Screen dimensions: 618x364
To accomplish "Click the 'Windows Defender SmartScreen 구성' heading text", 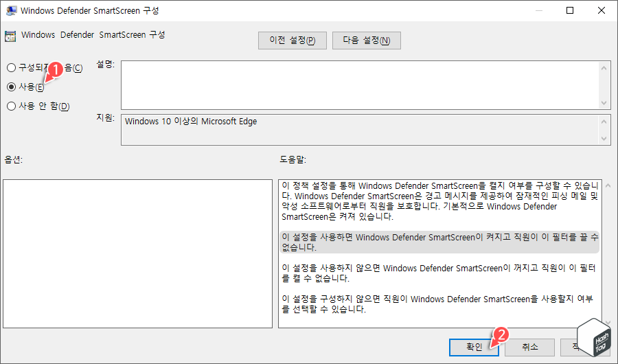I will (x=93, y=35).
